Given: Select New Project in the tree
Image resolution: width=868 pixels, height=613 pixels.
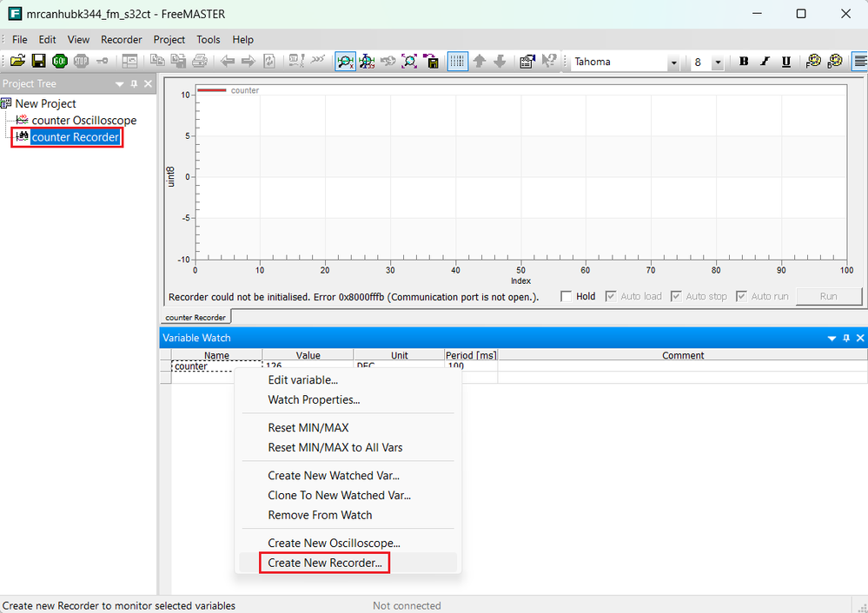Looking at the screenshot, I should point(45,103).
